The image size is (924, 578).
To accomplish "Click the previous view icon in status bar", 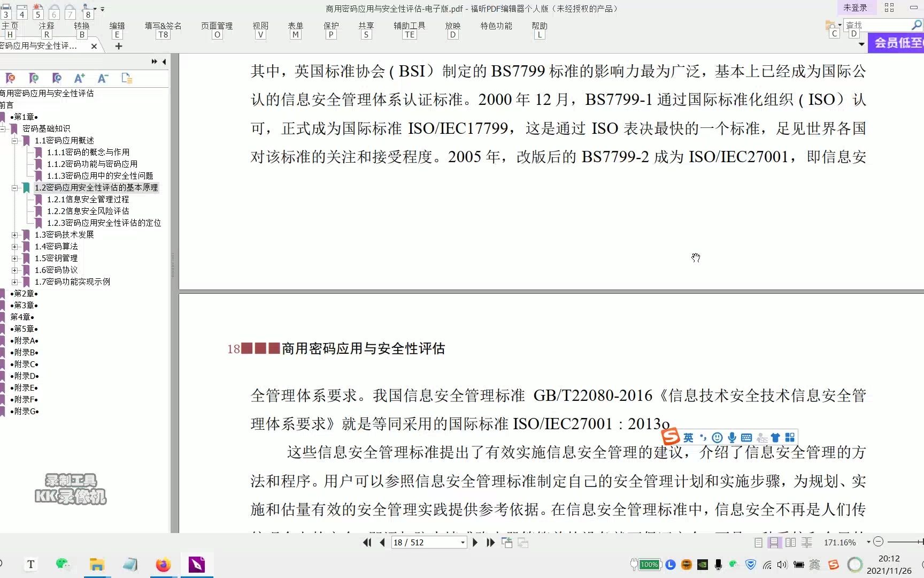I will coord(507,543).
